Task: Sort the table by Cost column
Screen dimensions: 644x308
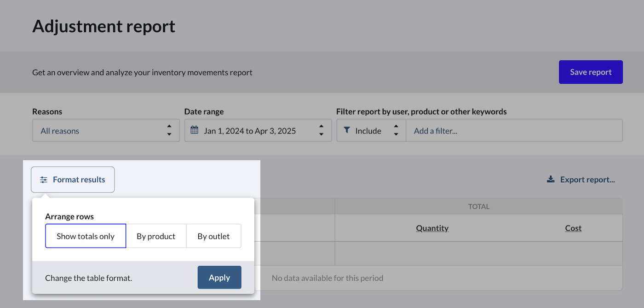Action: pos(573,228)
